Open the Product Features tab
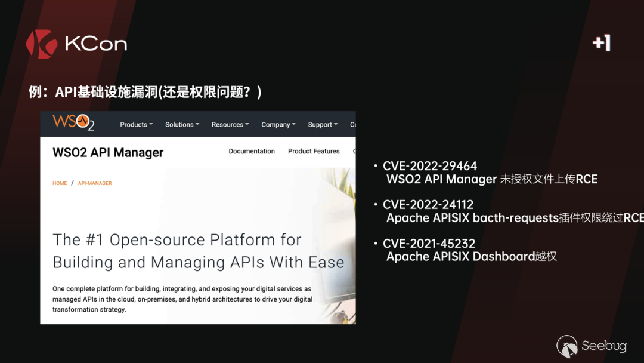Image resolution: width=644 pixels, height=363 pixels. tap(314, 151)
